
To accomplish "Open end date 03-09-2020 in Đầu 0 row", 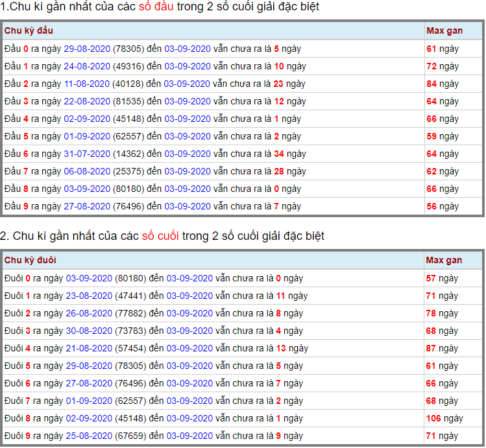I will click(x=188, y=49).
